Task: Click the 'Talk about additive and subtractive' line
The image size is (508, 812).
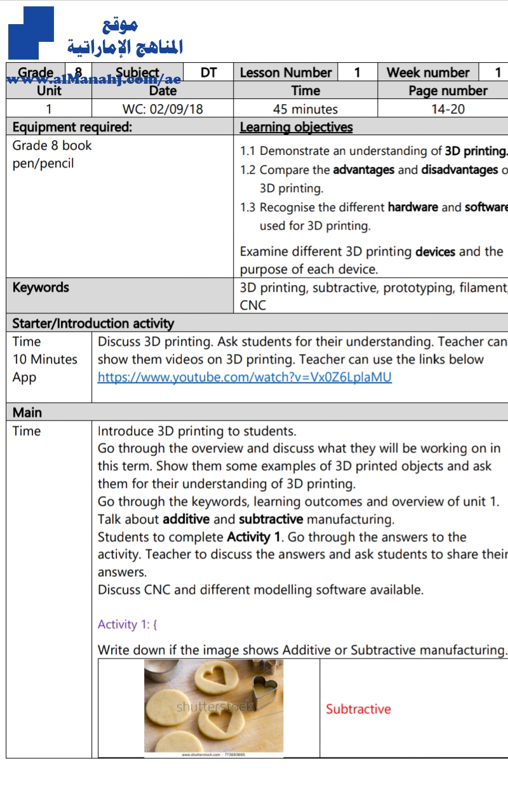Action: pos(246,520)
